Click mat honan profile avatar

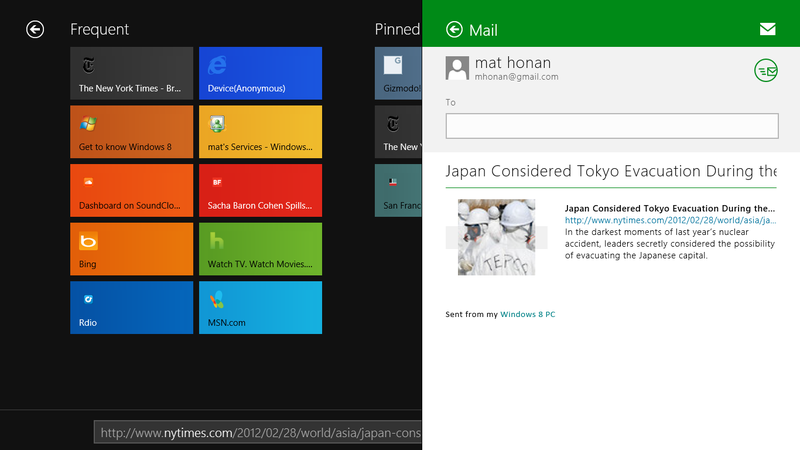(457, 68)
